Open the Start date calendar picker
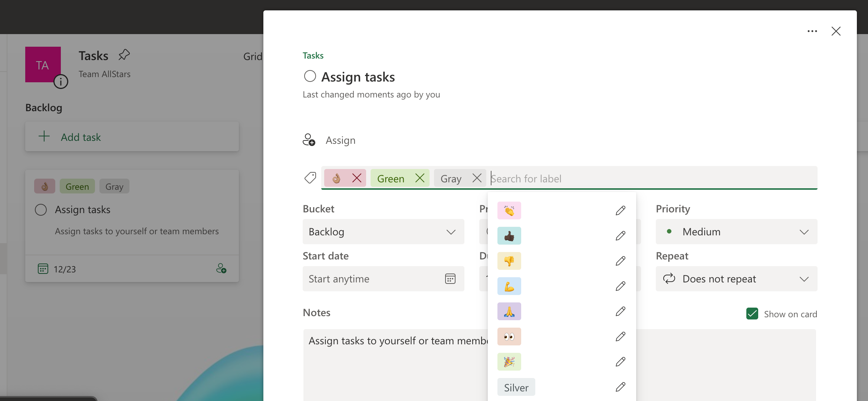The width and height of the screenshot is (868, 401). (x=450, y=279)
